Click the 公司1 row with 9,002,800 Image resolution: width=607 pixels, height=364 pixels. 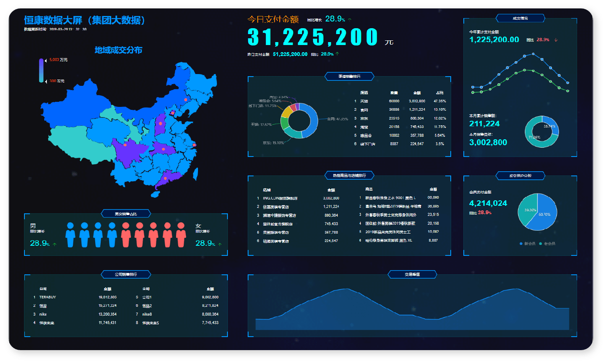177,297
